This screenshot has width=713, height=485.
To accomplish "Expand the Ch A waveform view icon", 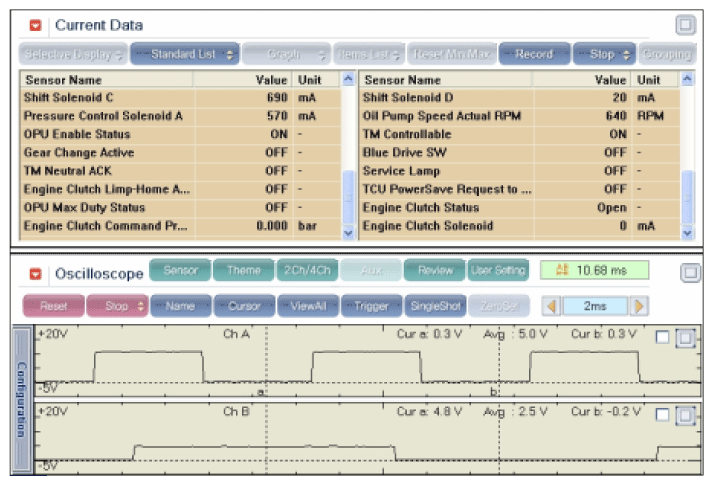I will 685,338.
